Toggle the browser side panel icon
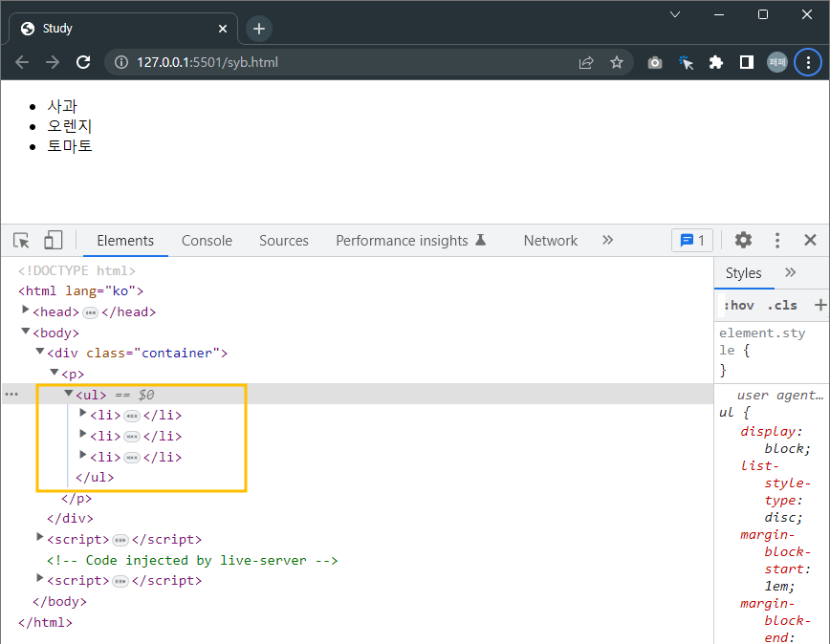830x644 pixels. (747, 62)
